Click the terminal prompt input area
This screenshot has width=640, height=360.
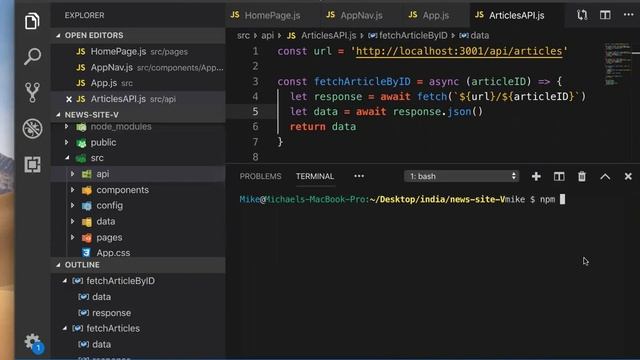coord(562,200)
